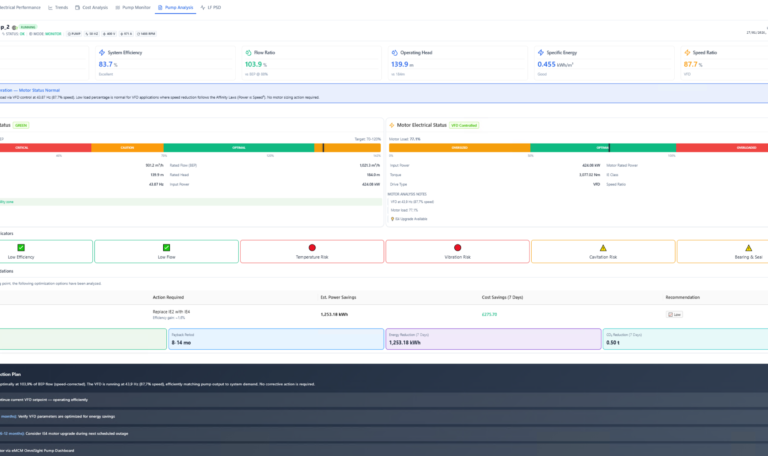Click the Flow Ratio card icon

pos(248,52)
